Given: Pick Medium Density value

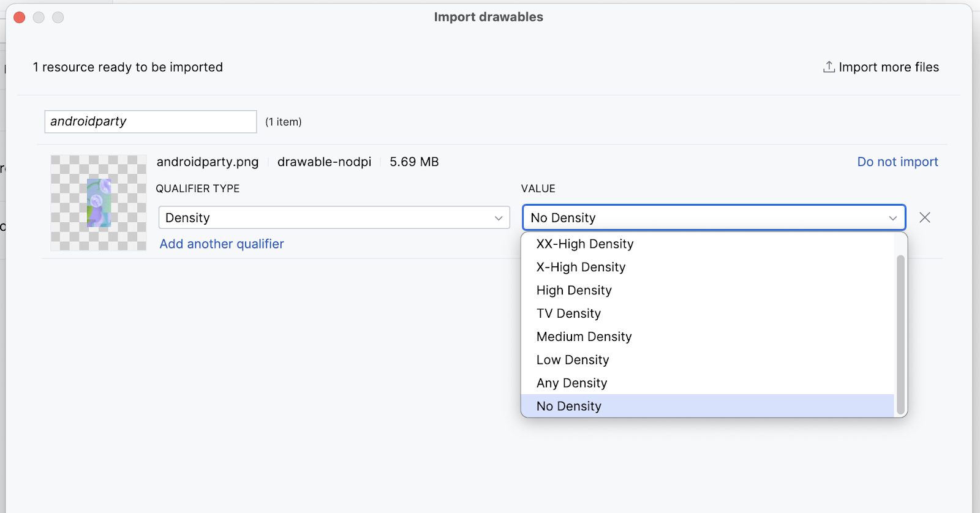Looking at the screenshot, I should (x=584, y=337).
